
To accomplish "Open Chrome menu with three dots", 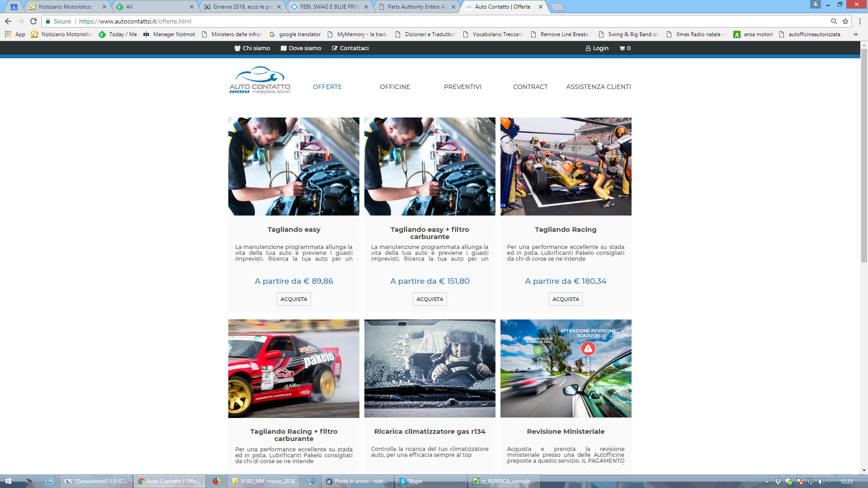I will [x=860, y=21].
